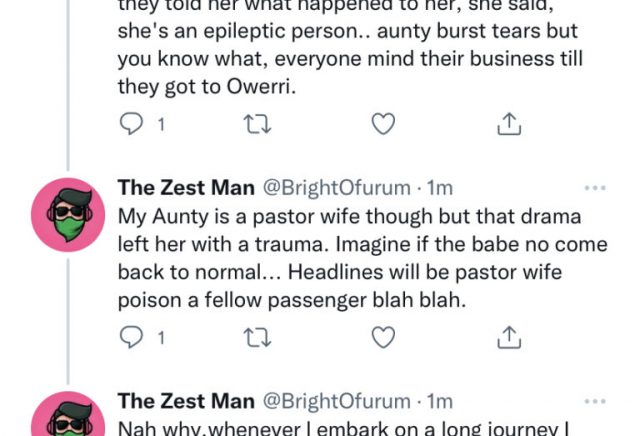Viewport: 640px width, 436px height.
Task: Like the 'pastor wife' tweet
Action: click(x=383, y=338)
